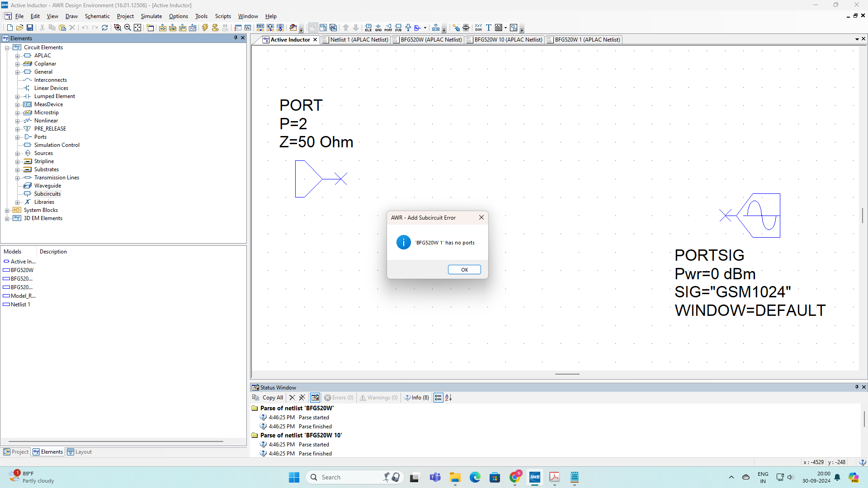Image resolution: width=868 pixels, height=488 pixels.
Task: Click the A-Z sort icon in Status Window
Action: click(448, 398)
